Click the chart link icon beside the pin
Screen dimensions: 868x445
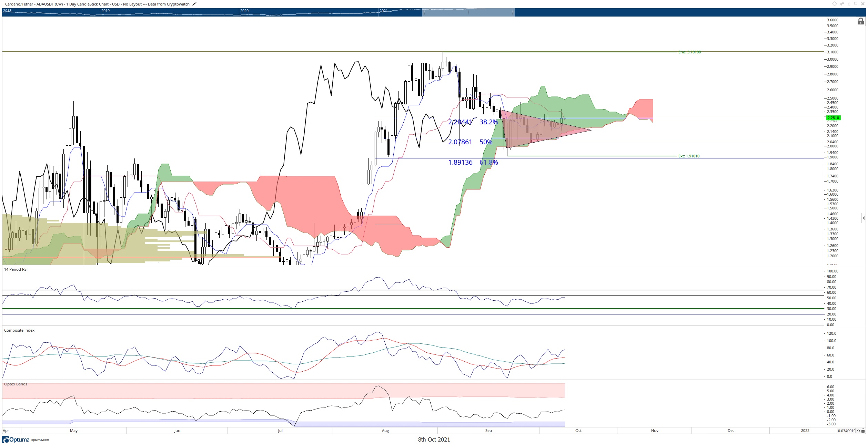[x=849, y=4]
